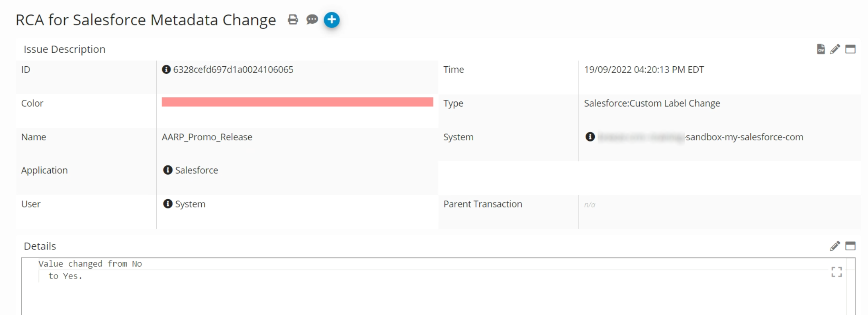Edit the Details section with pencil
868x315 pixels.
coord(835,246)
